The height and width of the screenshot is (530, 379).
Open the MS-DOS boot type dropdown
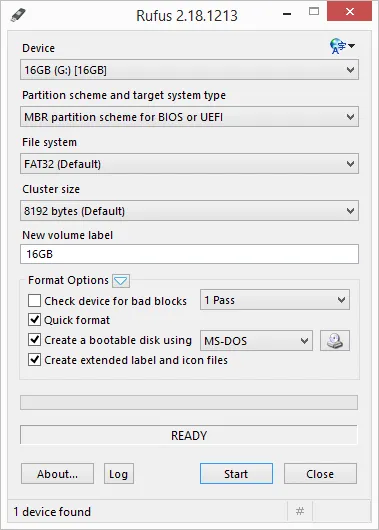[256, 340]
